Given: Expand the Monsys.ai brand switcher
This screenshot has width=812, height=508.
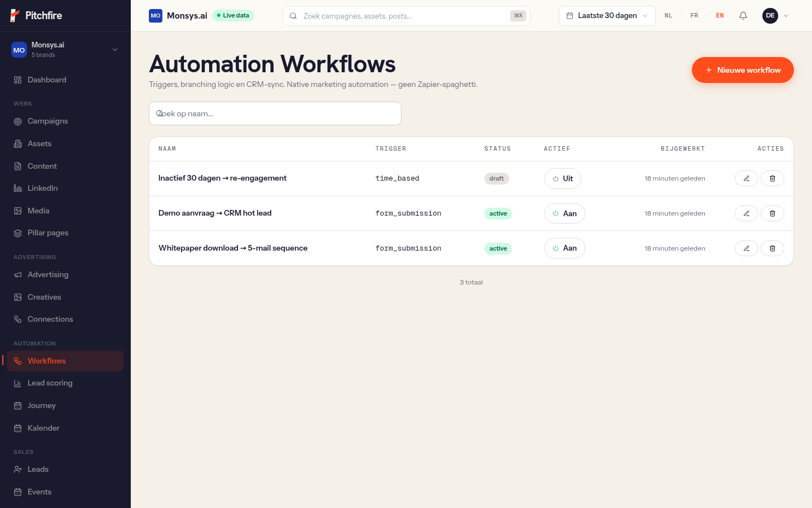Looking at the screenshot, I should point(65,50).
